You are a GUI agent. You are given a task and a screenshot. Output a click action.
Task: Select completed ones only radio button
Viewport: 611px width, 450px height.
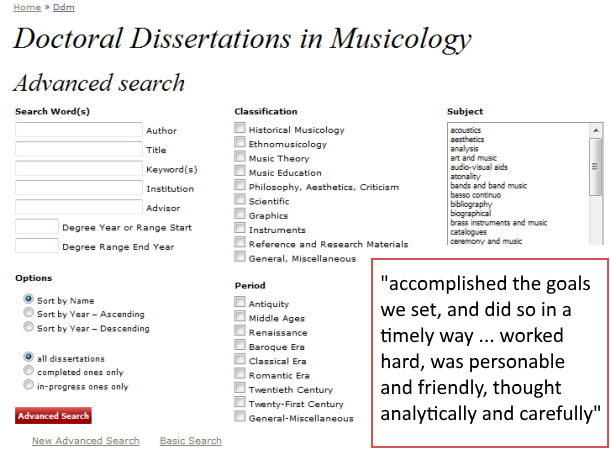[28, 372]
